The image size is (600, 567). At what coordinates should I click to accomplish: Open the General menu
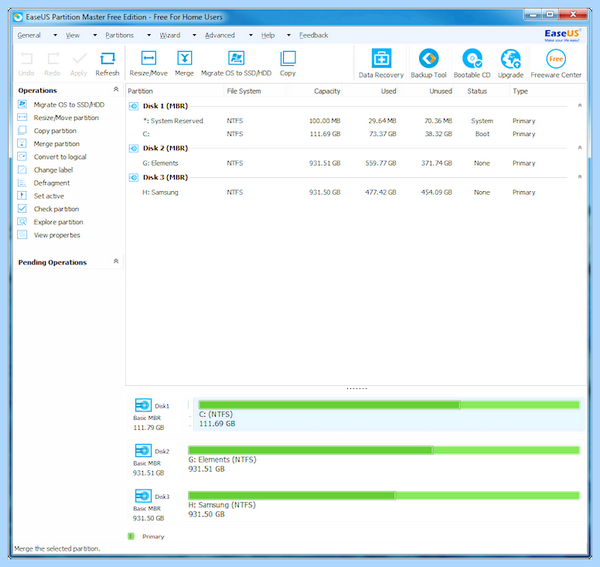pyautogui.click(x=29, y=35)
